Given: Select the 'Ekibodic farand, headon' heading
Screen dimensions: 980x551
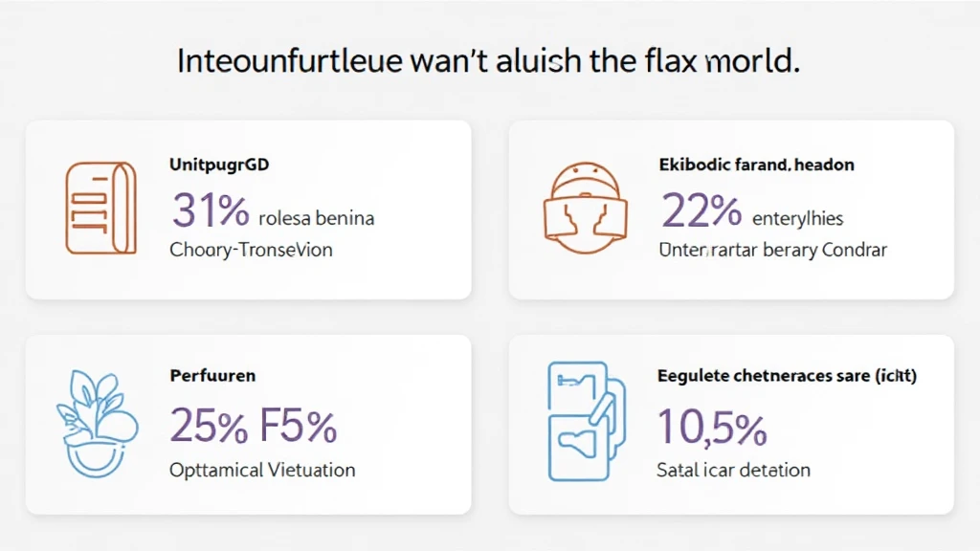Looking at the screenshot, I should click(756, 165).
